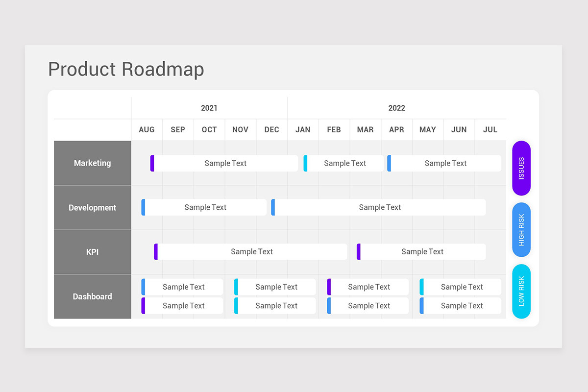
Task: Select the JUL month column header
Action: (490, 129)
